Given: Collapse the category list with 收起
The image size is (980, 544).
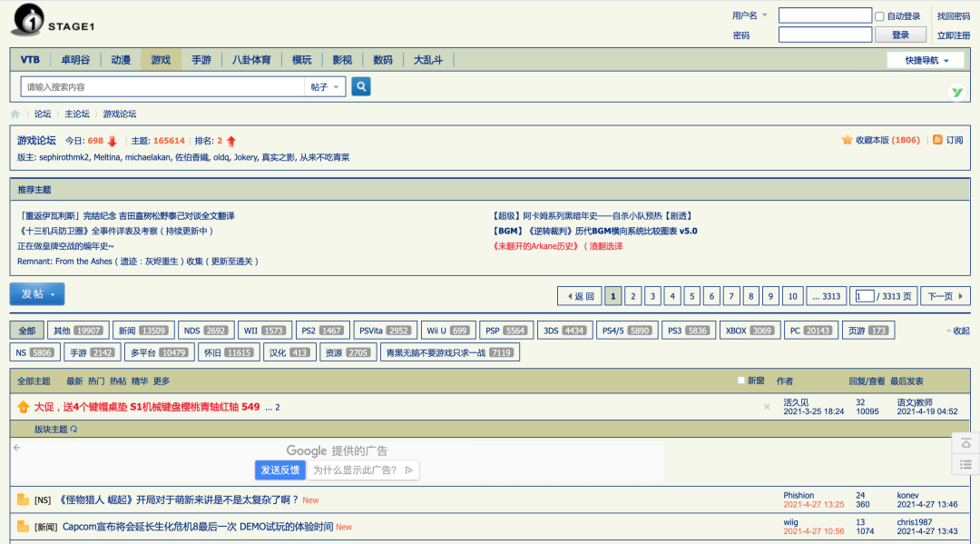Looking at the screenshot, I should coord(957,331).
